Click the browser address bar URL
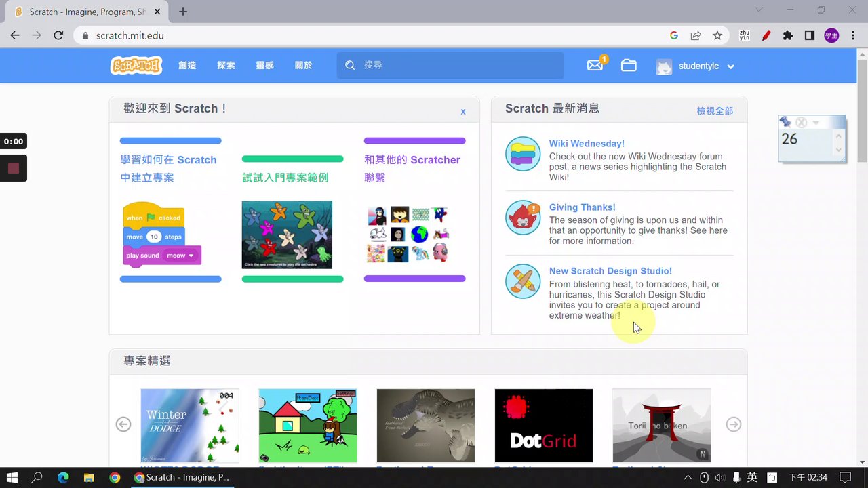This screenshot has height=488, width=868. click(x=130, y=35)
